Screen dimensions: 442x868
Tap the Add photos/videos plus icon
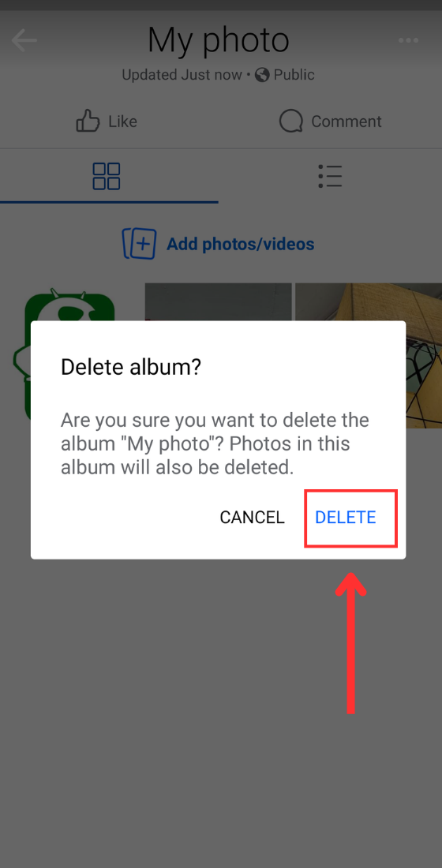point(139,244)
